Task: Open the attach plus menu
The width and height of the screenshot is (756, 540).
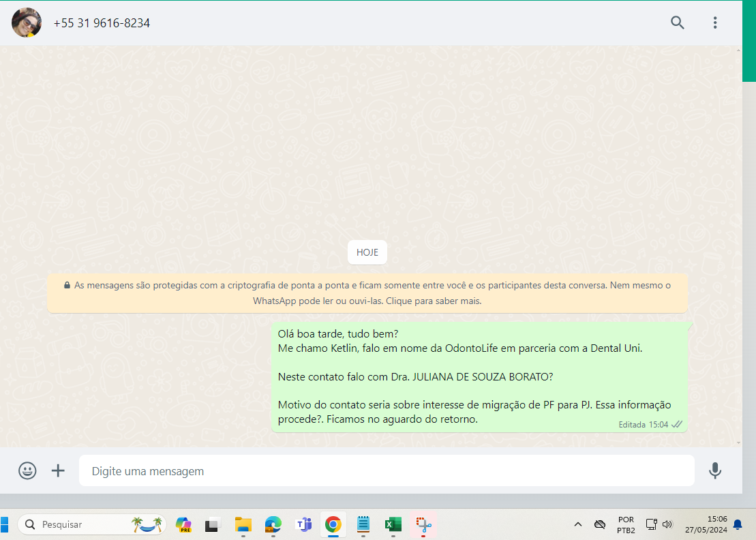Action: click(x=58, y=470)
